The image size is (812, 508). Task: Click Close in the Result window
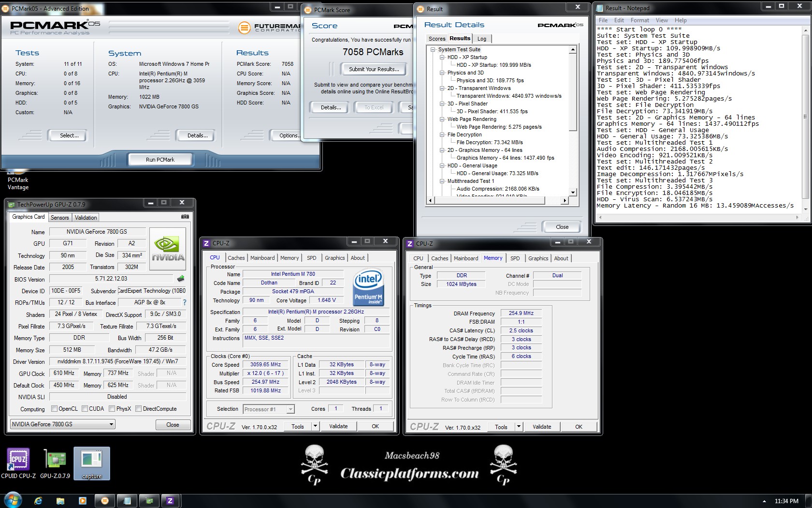[562, 227]
